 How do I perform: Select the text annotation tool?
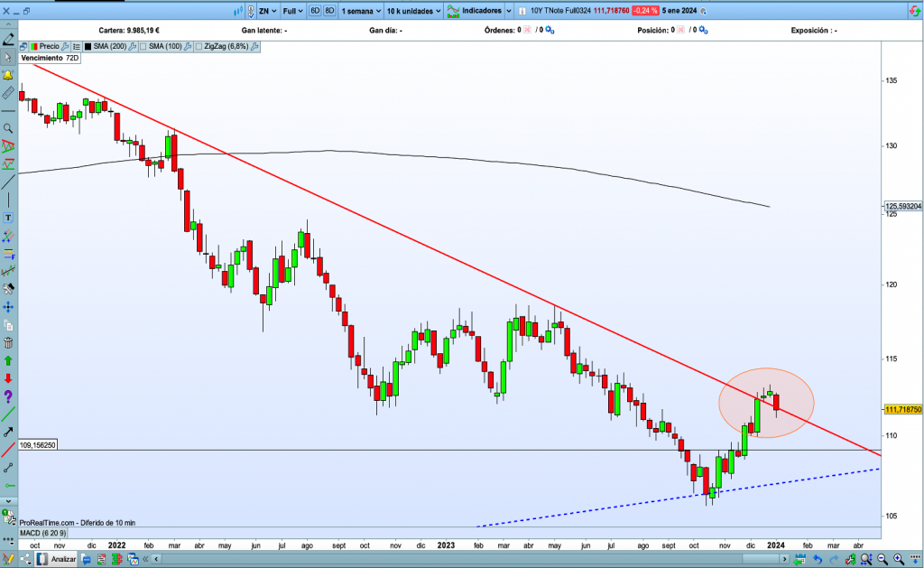click(x=8, y=218)
